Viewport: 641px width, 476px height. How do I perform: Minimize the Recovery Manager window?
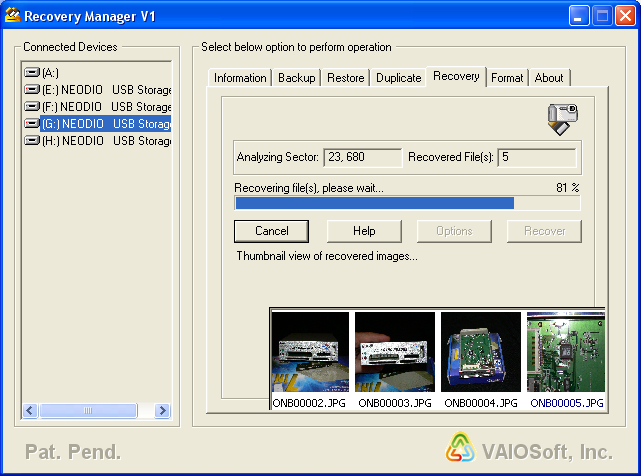coord(579,16)
